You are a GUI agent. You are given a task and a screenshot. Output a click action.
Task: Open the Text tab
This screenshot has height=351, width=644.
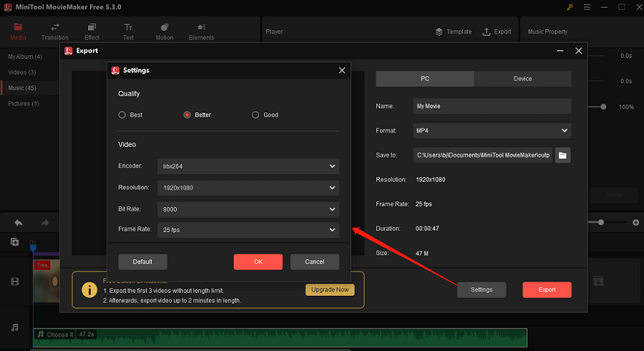[128, 32]
